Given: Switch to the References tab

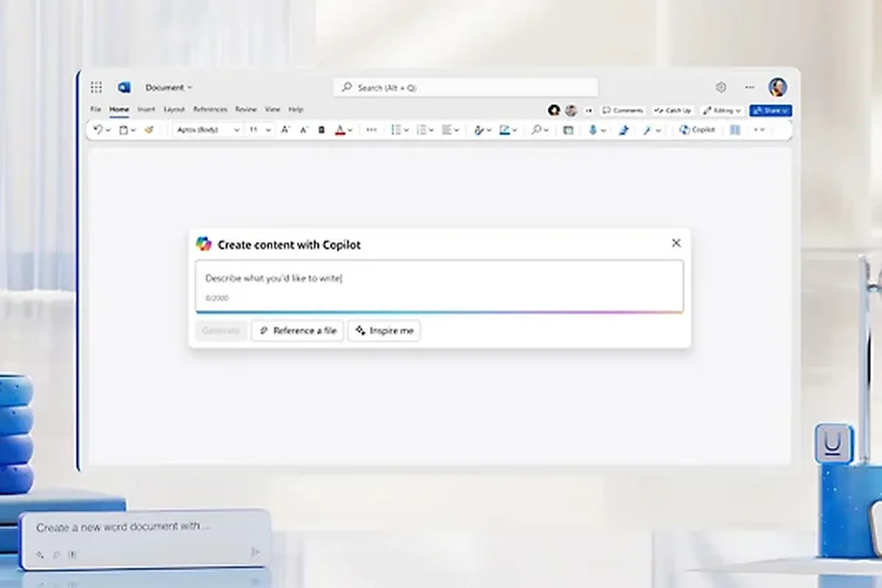Looking at the screenshot, I should [x=210, y=110].
